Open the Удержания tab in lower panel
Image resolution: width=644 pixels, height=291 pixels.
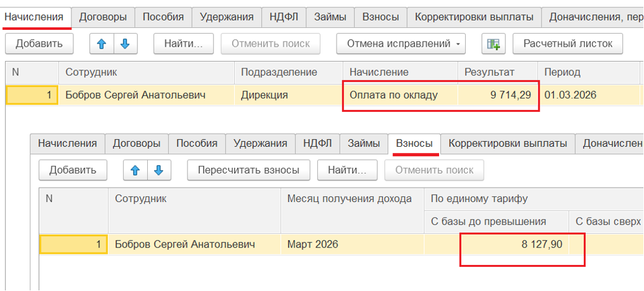coord(260,143)
